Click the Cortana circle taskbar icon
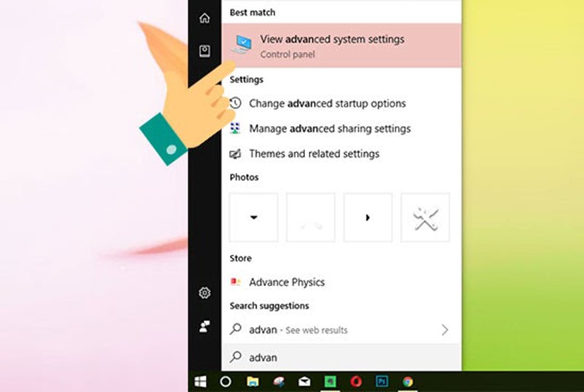 [226, 381]
